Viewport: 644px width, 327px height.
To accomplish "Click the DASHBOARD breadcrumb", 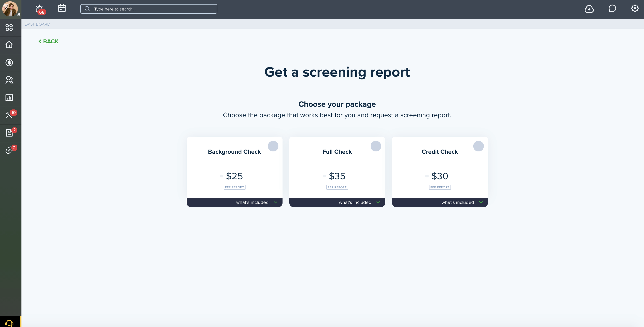I will (37, 24).
